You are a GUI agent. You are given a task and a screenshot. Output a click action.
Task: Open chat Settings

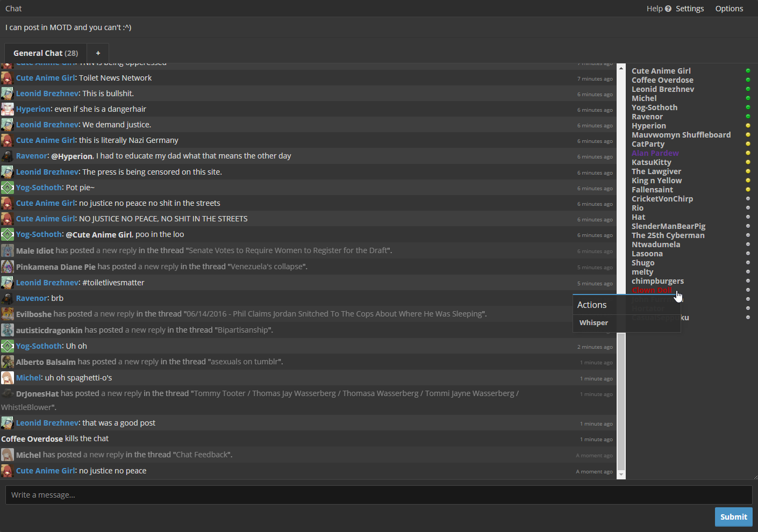690,9
